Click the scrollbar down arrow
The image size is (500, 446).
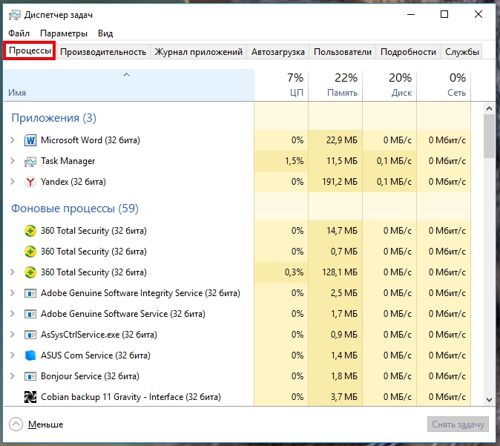coord(489,399)
